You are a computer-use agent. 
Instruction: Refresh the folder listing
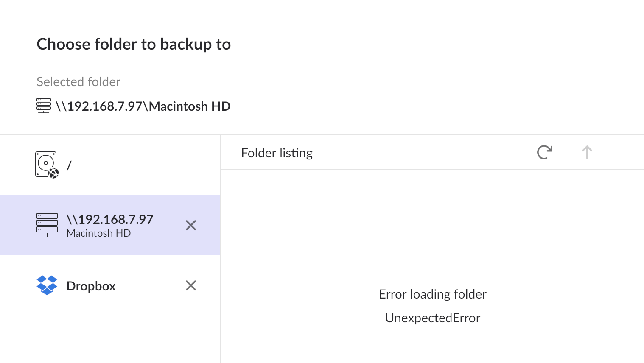tap(544, 152)
